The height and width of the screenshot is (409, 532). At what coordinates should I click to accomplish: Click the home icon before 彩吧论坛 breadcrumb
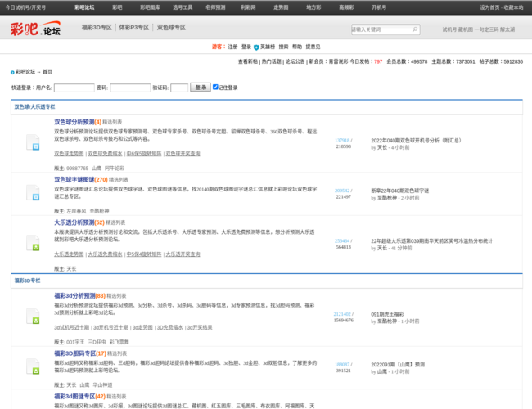click(x=13, y=72)
